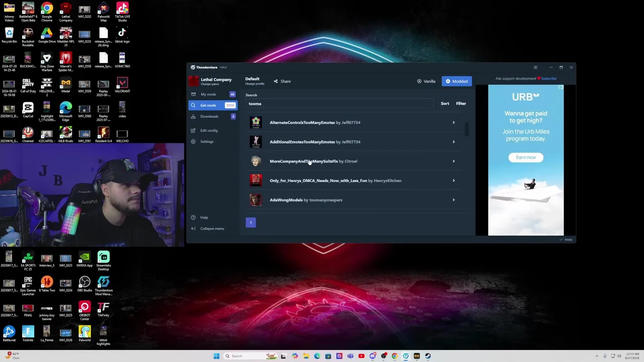Screen dimensions: 644x362
Task: Go to page 1 of results
Action: [251, 222]
